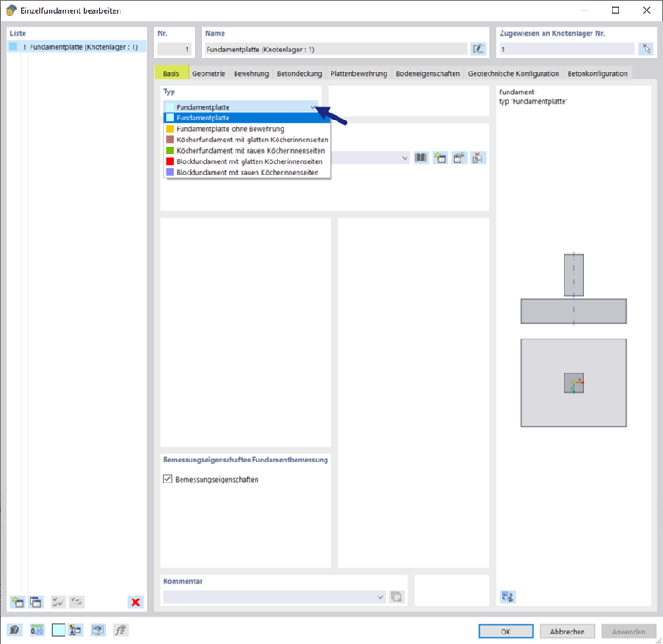
Task: Click the edit name icon beside Name field
Action: [478, 49]
